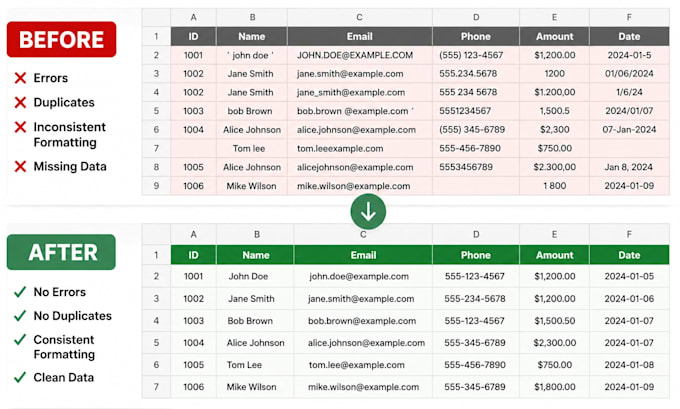Select the phone cell 555.234.5678
The image size is (680, 409).
[476, 74]
